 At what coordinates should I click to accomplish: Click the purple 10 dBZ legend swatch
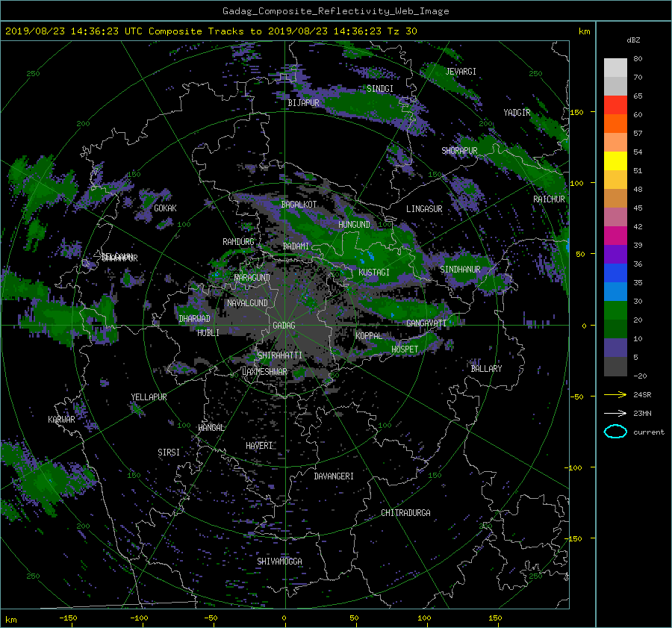[x=615, y=347]
